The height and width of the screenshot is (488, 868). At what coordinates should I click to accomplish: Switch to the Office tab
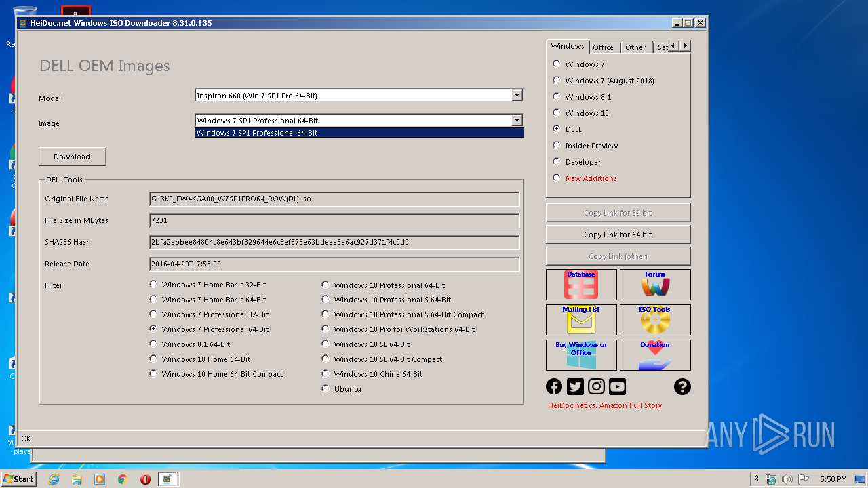[x=603, y=47]
